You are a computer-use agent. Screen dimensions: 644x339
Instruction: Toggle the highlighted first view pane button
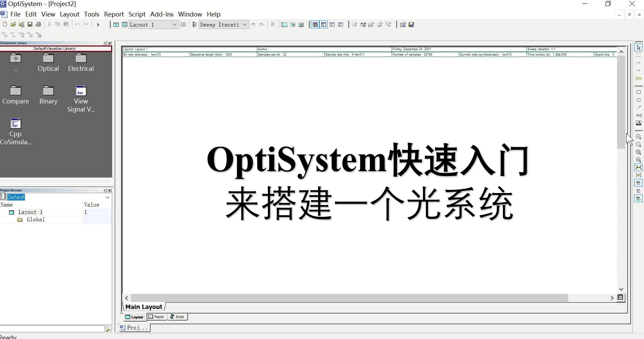[315, 25]
